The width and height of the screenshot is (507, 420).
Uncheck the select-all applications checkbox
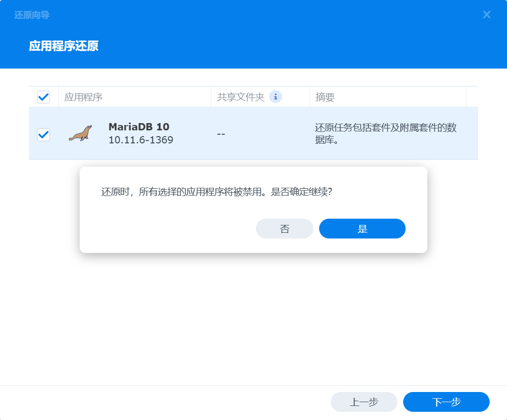[x=43, y=97]
